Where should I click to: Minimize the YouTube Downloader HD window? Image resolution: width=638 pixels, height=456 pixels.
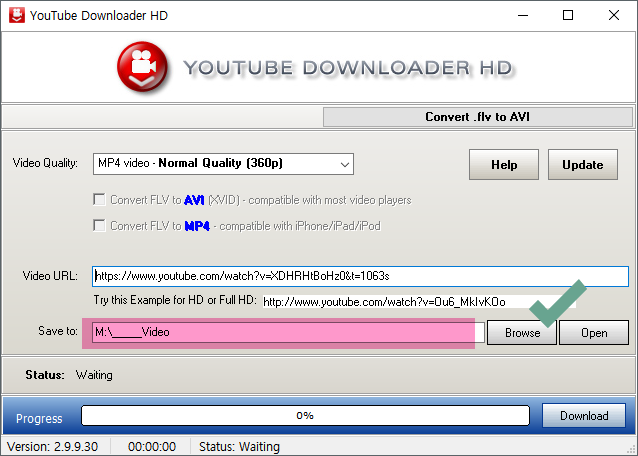click(523, 15)
